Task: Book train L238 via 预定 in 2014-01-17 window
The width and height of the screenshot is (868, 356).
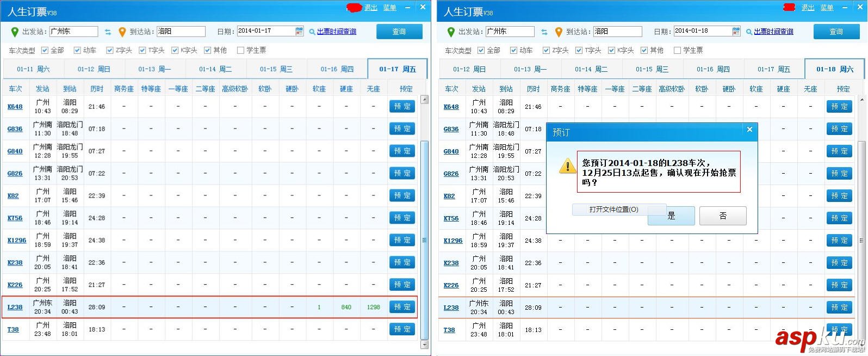Action: click(402, 307)
